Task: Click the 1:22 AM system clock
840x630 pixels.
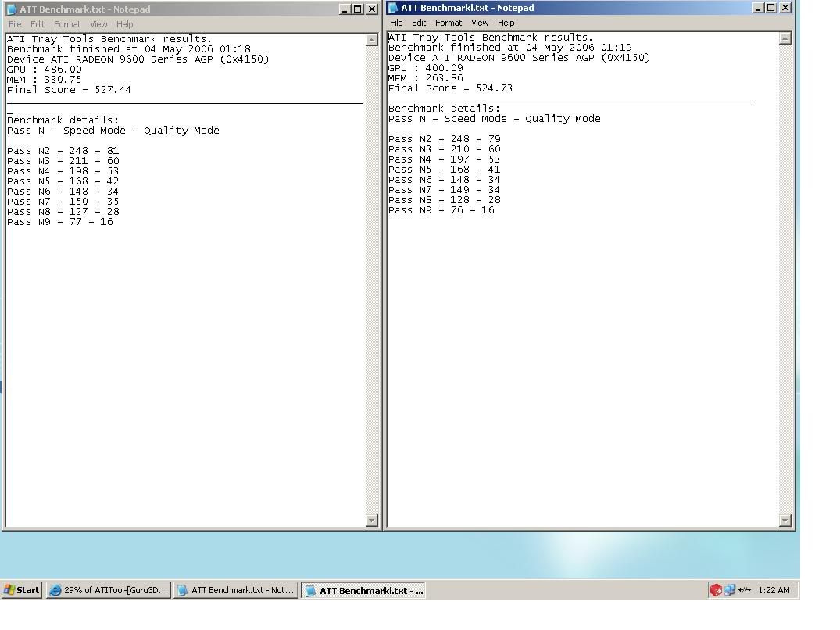Action: (774, 590)
